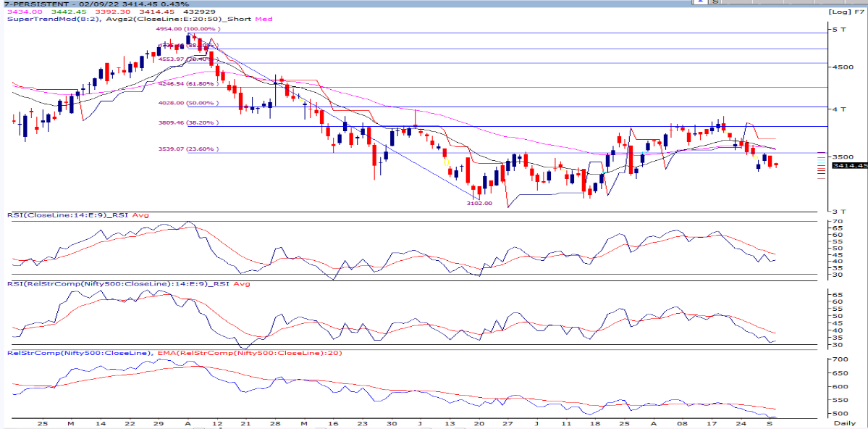Click the F7 label at top right

click(858, 12)
